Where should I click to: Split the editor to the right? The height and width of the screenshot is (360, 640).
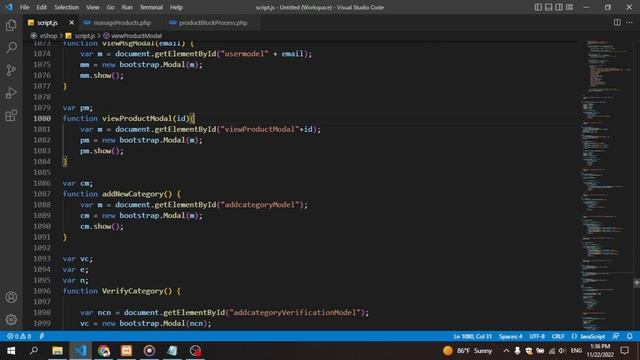pyautogui.click(x=617, y=22)
